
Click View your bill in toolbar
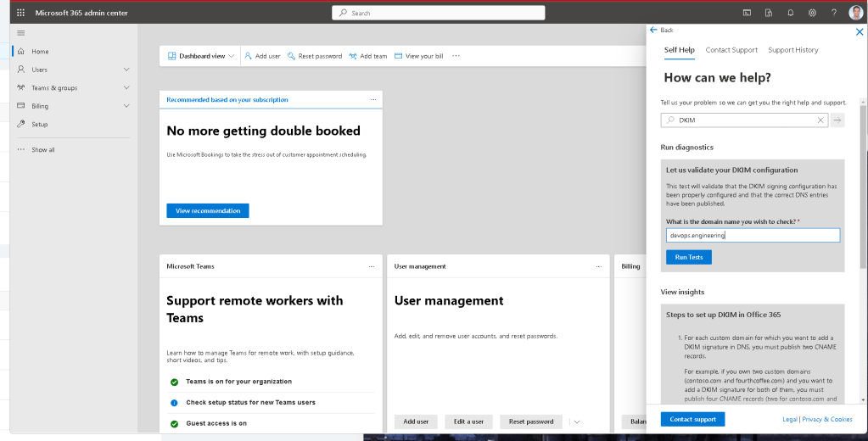[x=418, y=56]
